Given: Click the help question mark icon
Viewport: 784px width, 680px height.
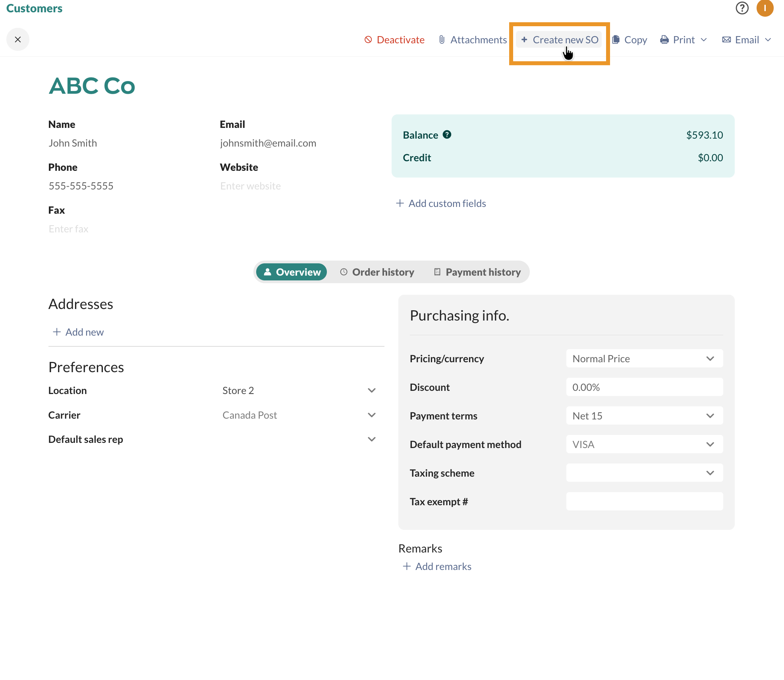Looking at the screenshot, I should coord(742,8).
